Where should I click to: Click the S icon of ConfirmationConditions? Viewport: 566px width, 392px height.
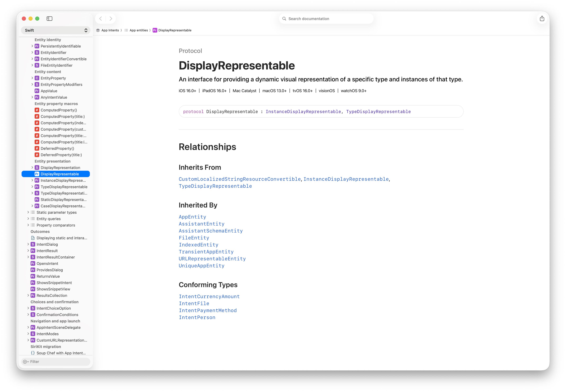tap(33, 315)
